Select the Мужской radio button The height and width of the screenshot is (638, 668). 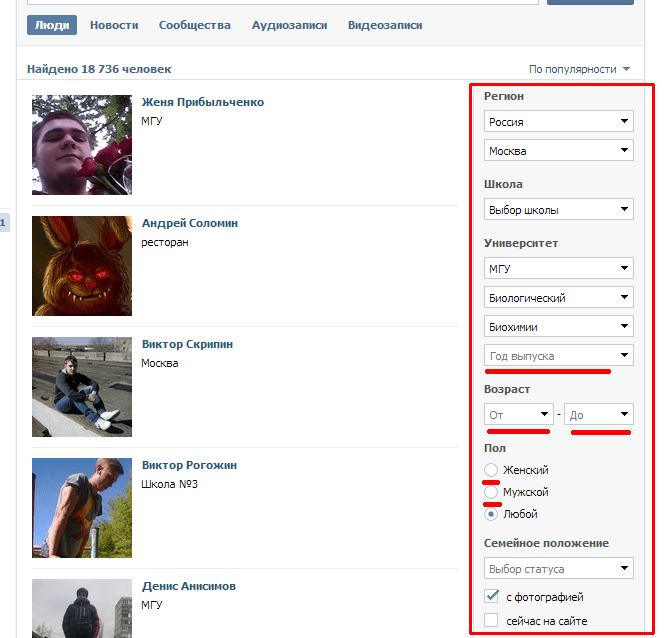coord(491,492)
